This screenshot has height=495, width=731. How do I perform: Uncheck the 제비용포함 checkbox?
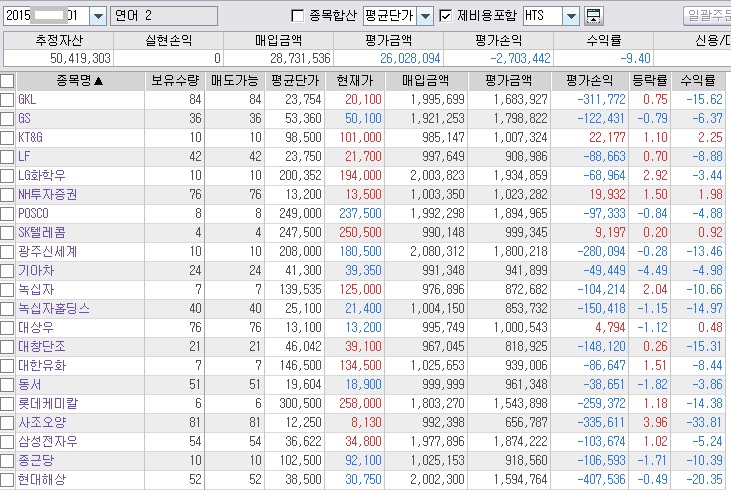445,16
